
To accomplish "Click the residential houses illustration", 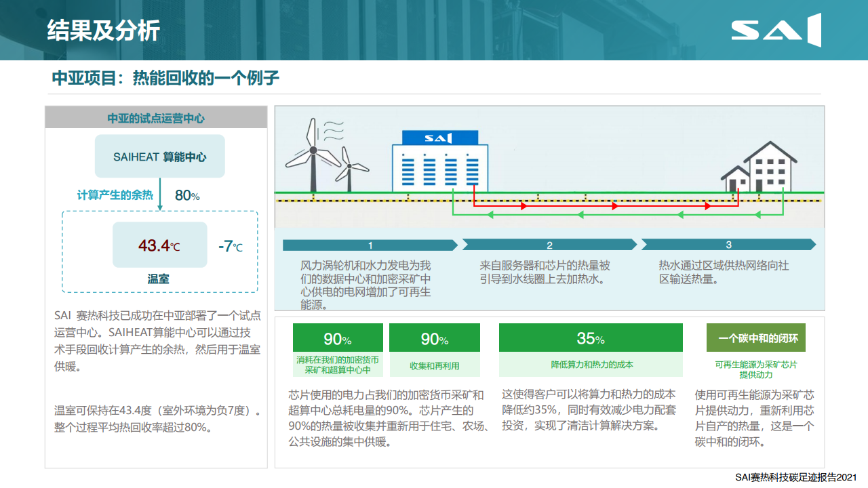I will coord(759,167).
